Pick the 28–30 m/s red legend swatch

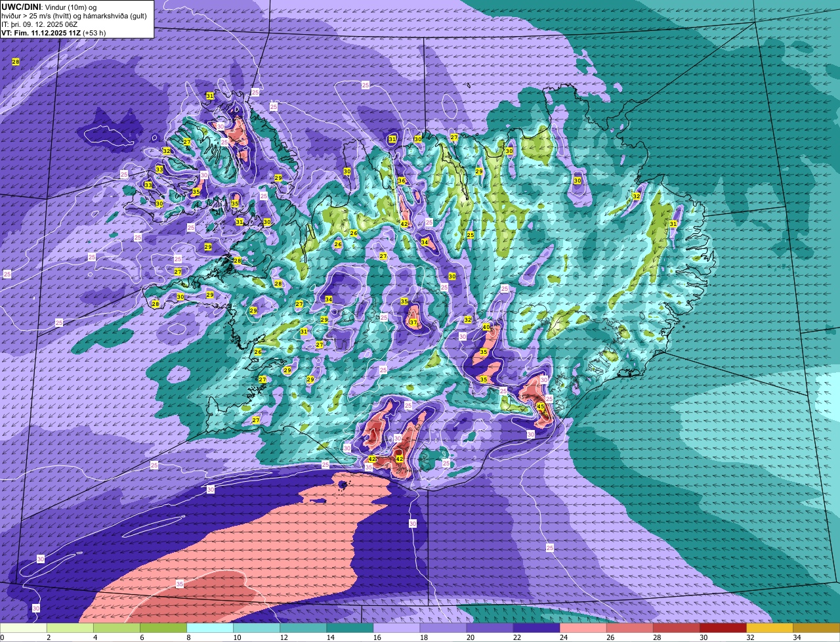[x=676, y=628]
